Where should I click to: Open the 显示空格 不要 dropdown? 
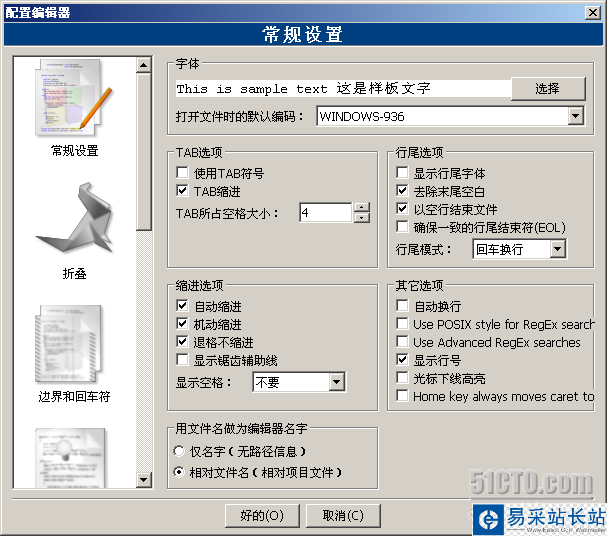(x=336, y=382)
